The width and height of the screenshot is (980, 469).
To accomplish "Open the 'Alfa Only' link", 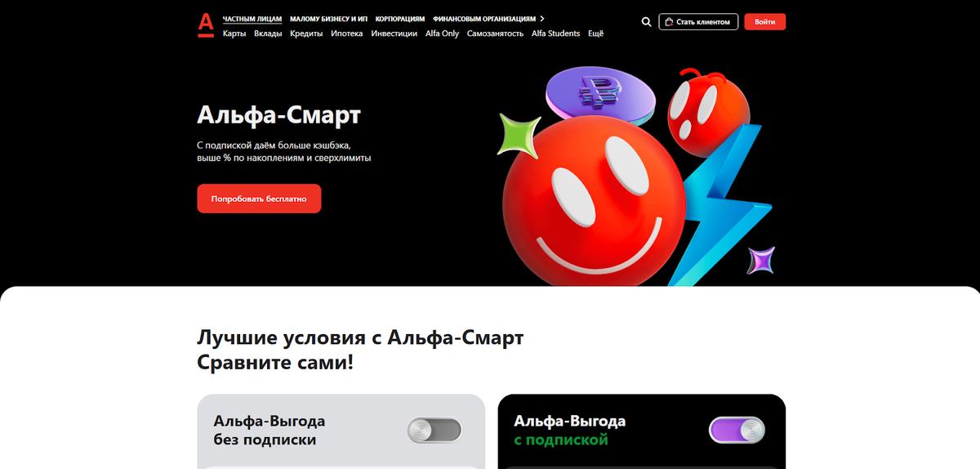I will click(443, 33).
